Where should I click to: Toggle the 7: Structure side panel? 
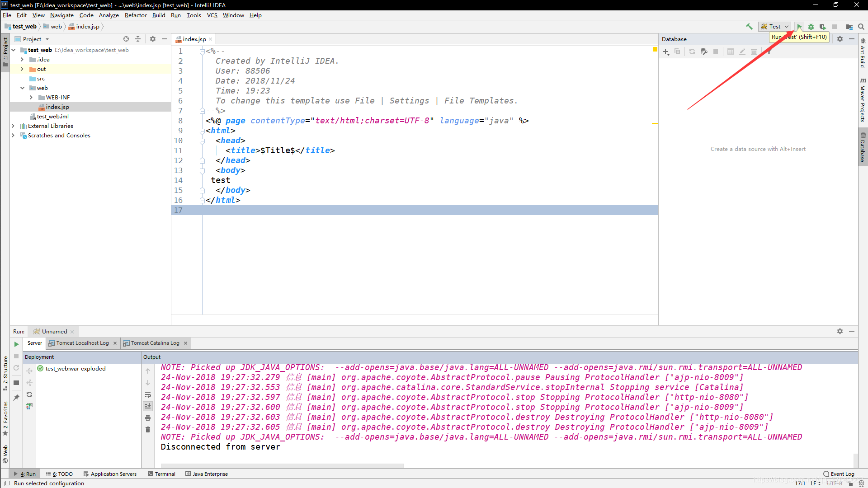[x=5, y=373]
